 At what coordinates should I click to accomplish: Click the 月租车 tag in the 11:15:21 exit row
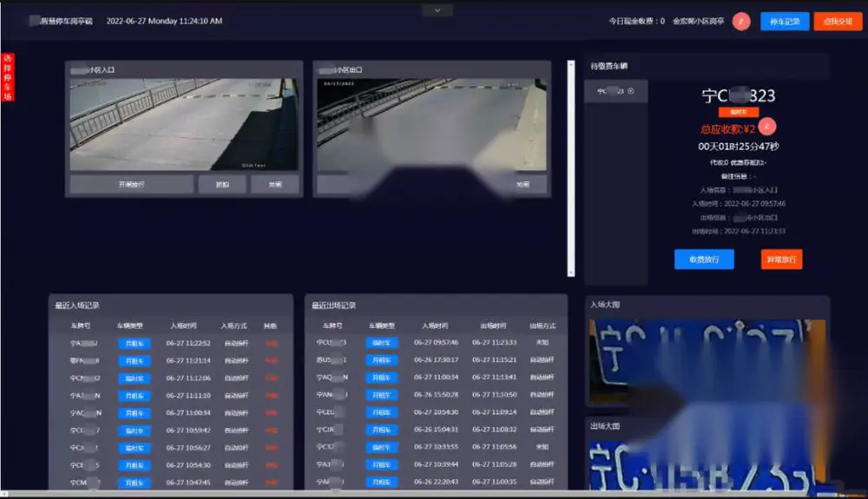click(x=381, y=360)
